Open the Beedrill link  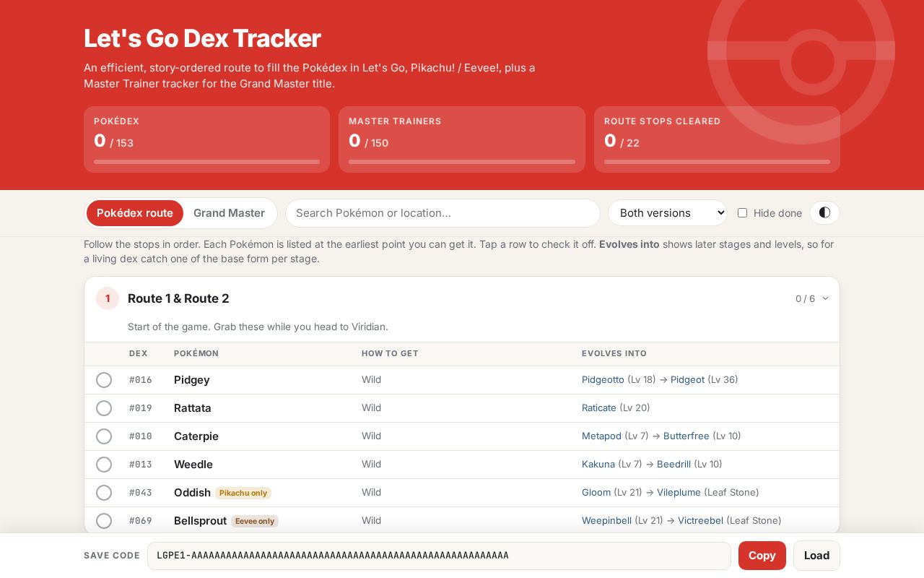[674, 465]
